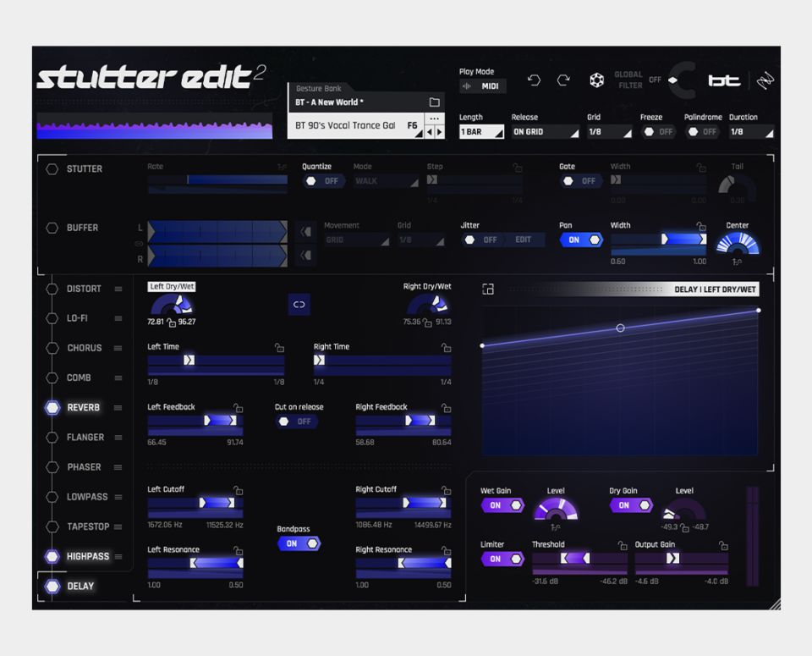Click the randomize dice icon
Screen dimensions: 812x656
(596, 80)
